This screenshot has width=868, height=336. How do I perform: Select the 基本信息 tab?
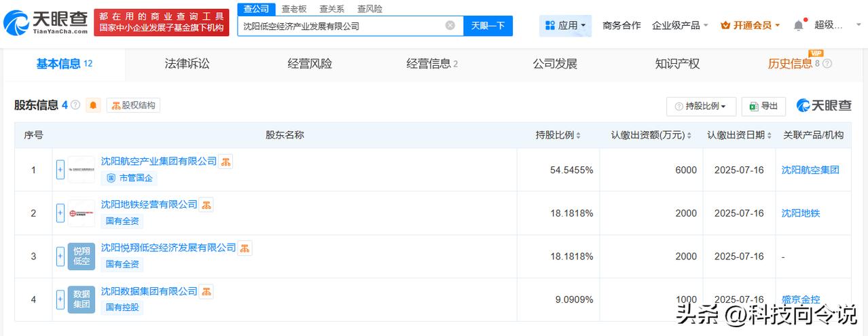pyautogui.click(x=64, y=64)
